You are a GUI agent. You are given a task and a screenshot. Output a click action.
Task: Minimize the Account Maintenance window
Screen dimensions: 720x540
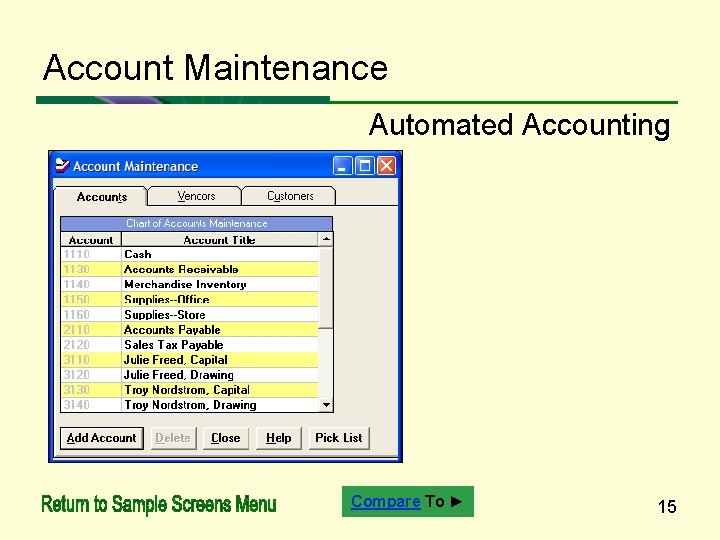(343, 166)
